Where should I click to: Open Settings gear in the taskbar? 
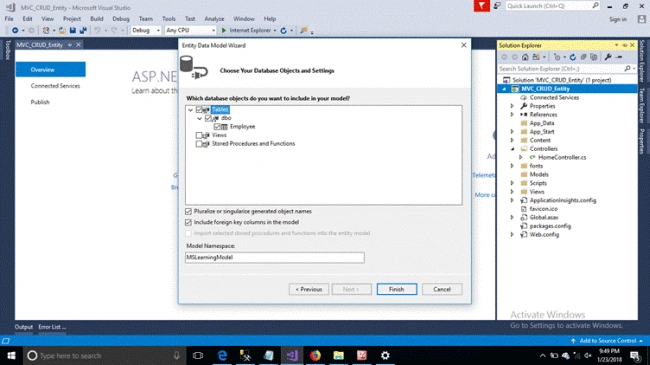(385, 355)
